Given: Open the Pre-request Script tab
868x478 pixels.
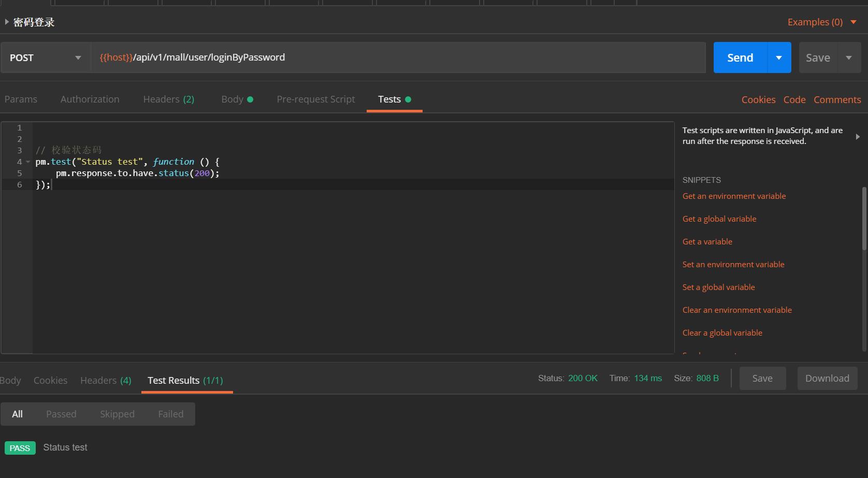Looking at the screenshot, I should (x=316, y=99).
